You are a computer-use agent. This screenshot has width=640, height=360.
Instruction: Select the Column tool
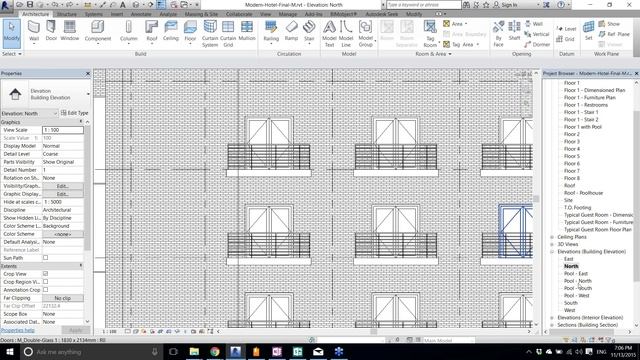tap(129, 32)
